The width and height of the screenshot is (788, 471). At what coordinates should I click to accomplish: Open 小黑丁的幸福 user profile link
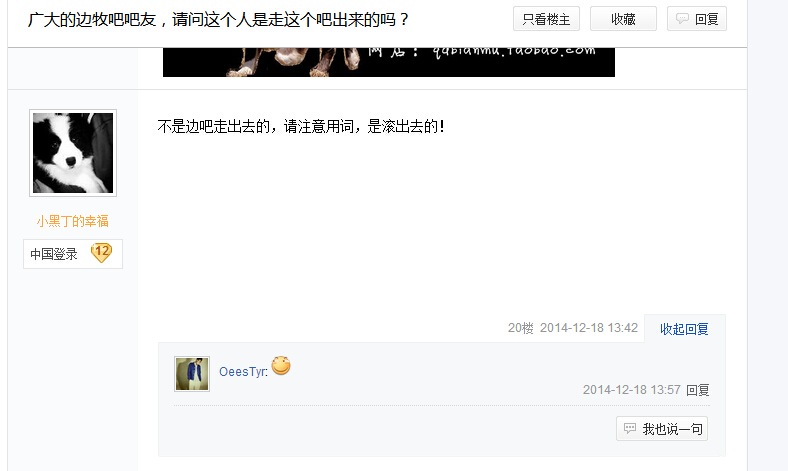coord(72,221)
